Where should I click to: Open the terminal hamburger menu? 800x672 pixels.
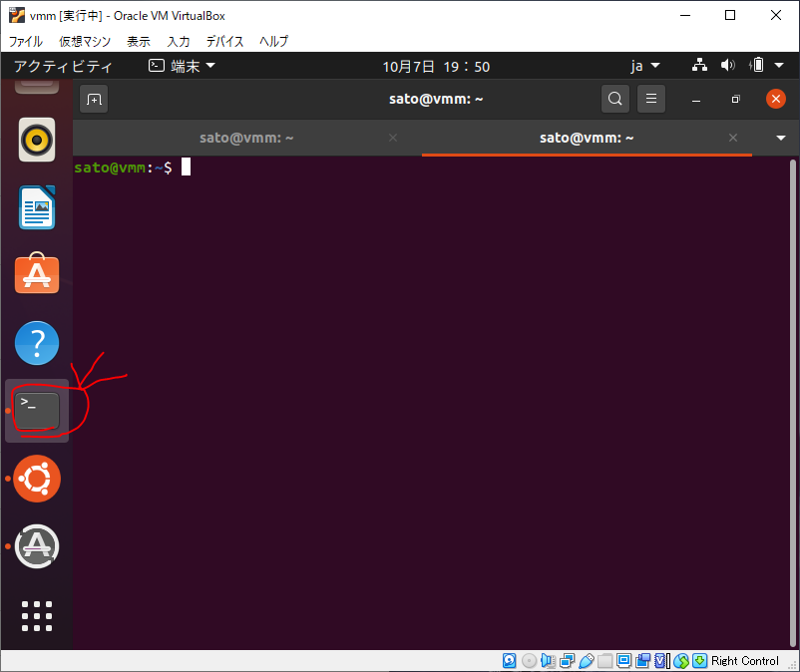point(651,99)
